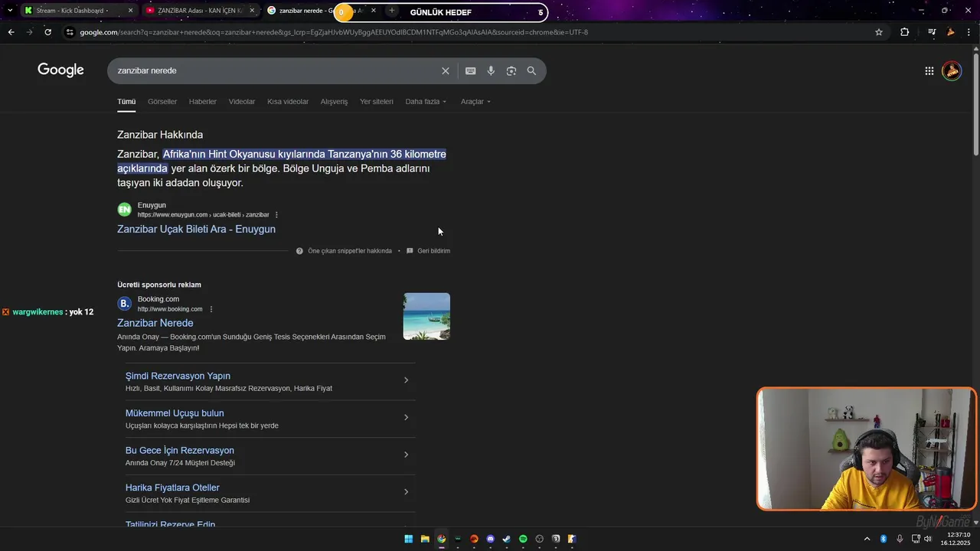Click the chevron on the Mükemmel Uçuşu bulun row
980x551 pixels.
[x=406, y=417]
